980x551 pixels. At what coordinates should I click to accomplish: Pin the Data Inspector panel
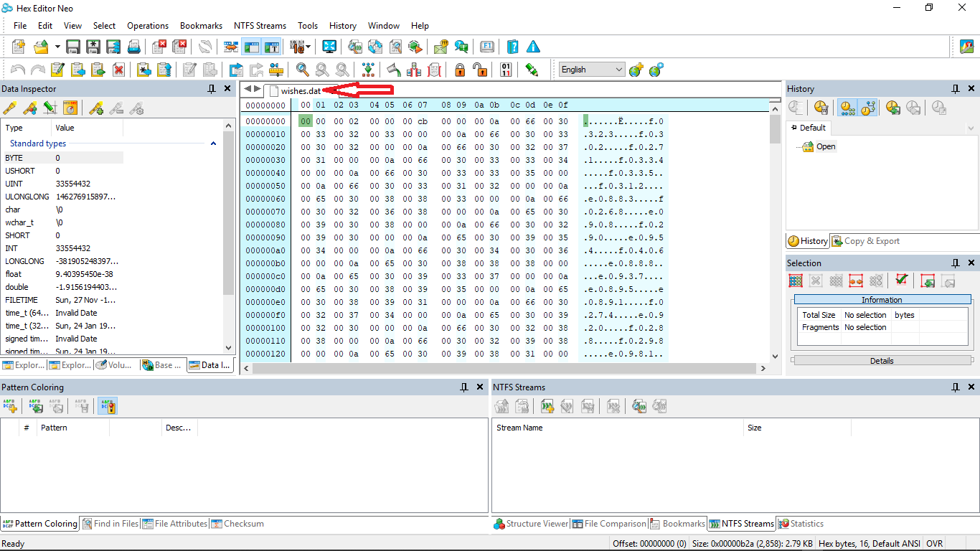click(212, 88)
